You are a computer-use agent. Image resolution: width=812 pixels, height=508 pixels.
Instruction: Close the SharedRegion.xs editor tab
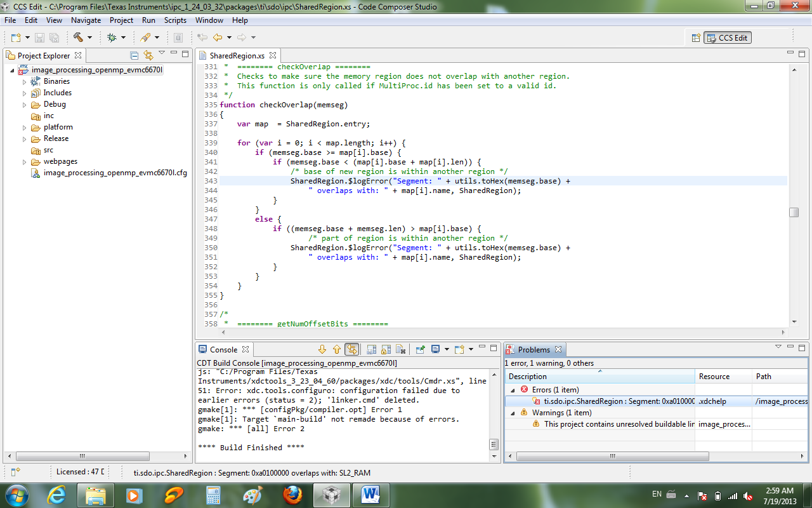[x=273, y=56]
